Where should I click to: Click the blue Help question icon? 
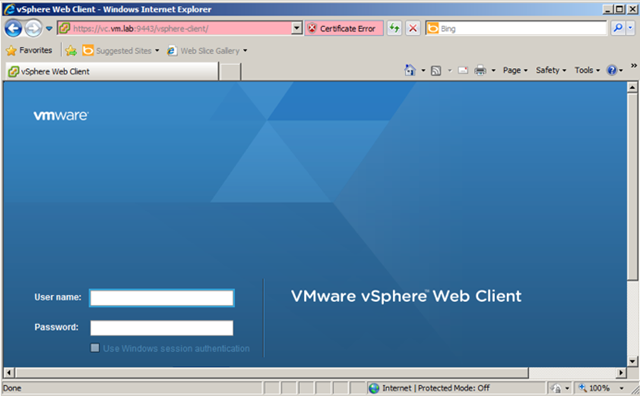click(x=612, y=70)
